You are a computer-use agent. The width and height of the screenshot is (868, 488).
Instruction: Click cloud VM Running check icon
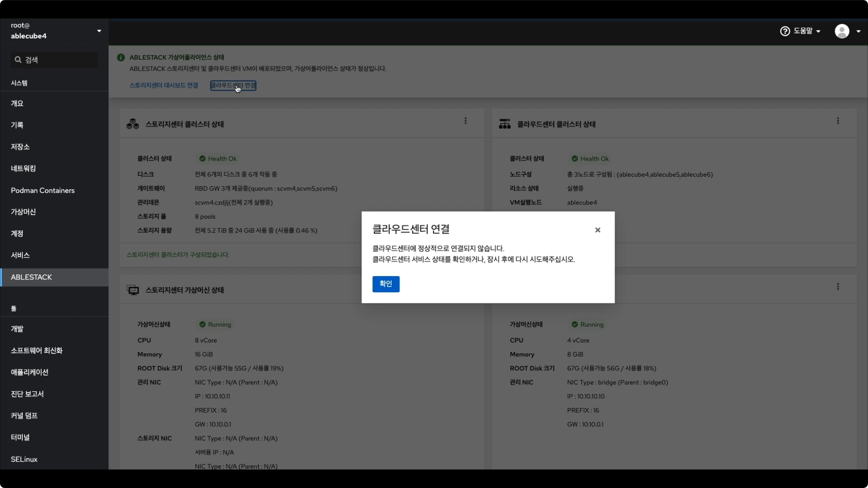point(574,324)
